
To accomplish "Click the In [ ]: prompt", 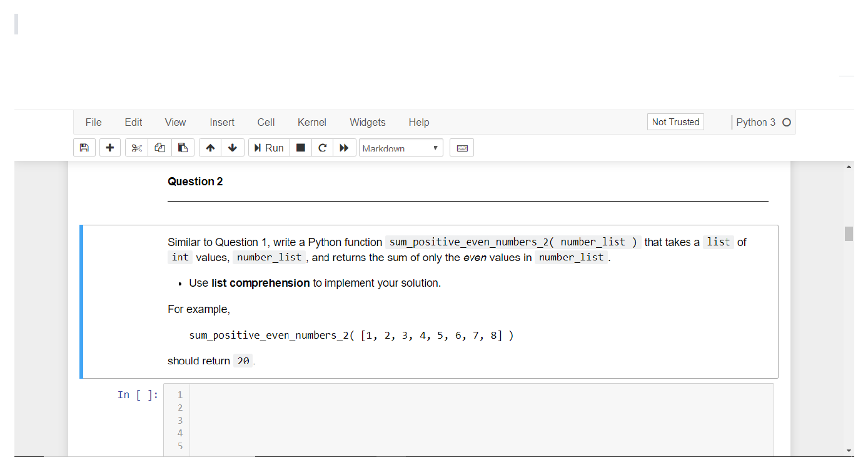I will 138,394.
